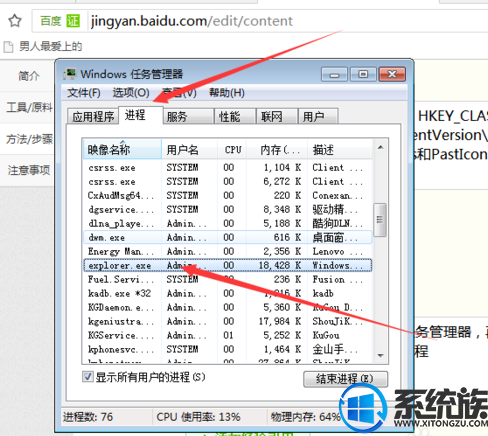Select csrss.exe row with 1,104 K memory
Image resolution: width=488 pixels, height=436 pixels.
(x=228, y=167)
